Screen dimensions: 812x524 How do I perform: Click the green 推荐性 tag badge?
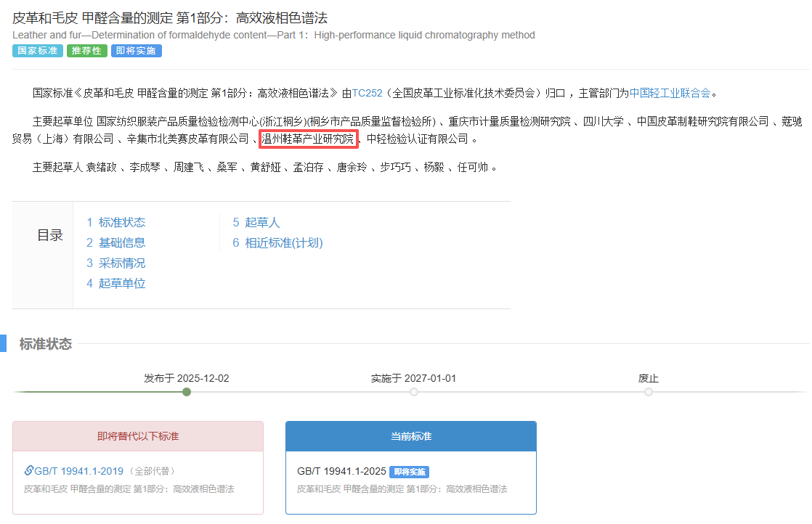point(86,51)
